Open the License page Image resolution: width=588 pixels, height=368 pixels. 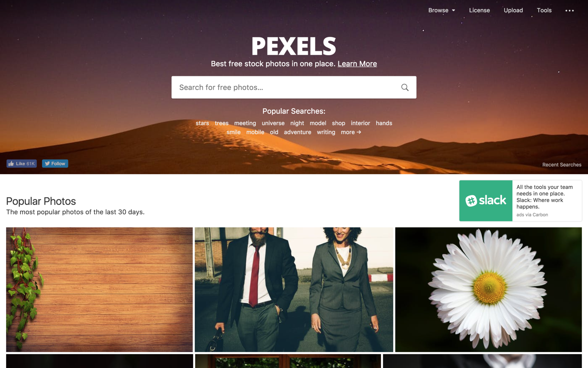[479, 10]
